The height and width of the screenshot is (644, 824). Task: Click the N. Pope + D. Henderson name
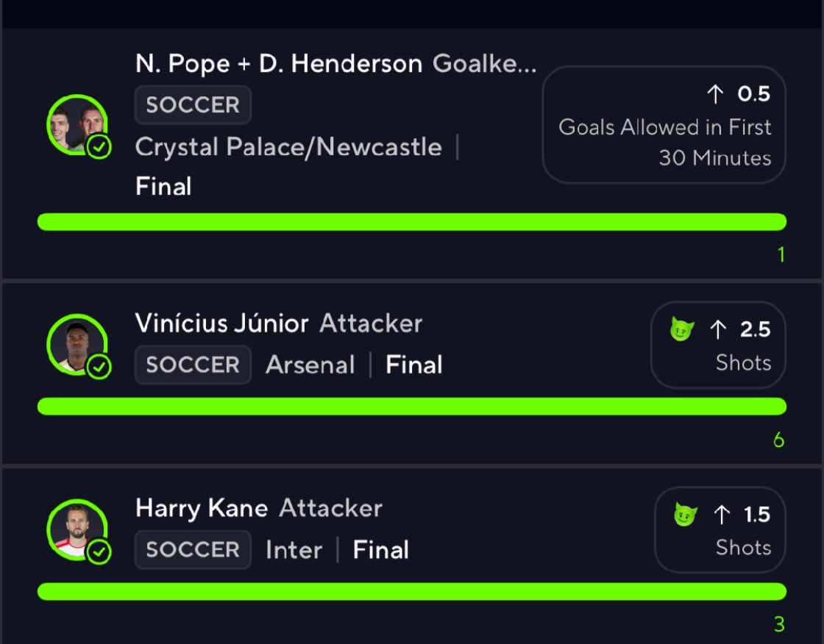(279, 63)
